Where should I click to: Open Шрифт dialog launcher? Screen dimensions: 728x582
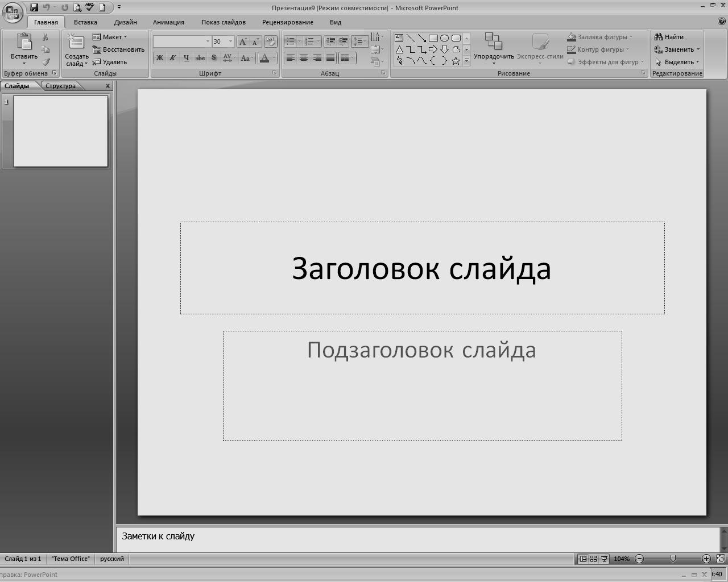274,73
